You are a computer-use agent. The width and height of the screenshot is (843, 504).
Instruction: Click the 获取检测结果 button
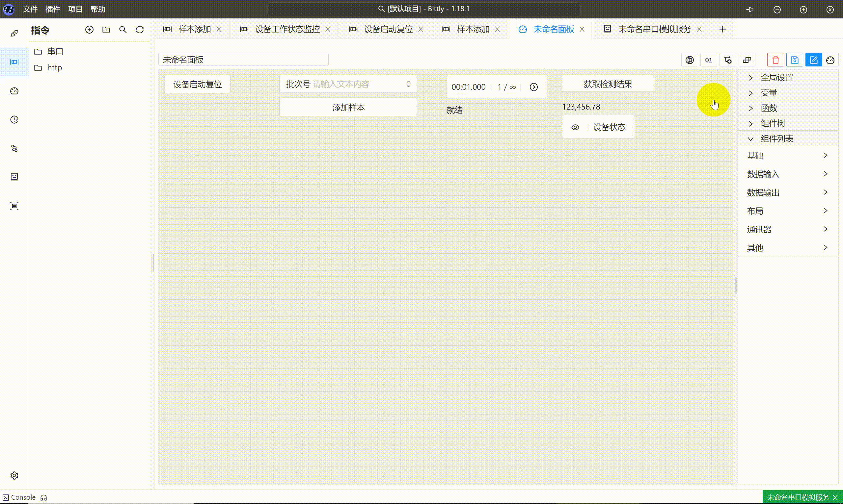608,83
